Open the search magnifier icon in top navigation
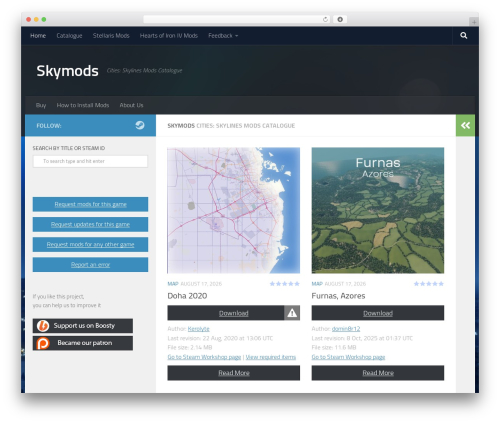The height and width of the screenshot is (423, 500). click(x=463, y=35)
